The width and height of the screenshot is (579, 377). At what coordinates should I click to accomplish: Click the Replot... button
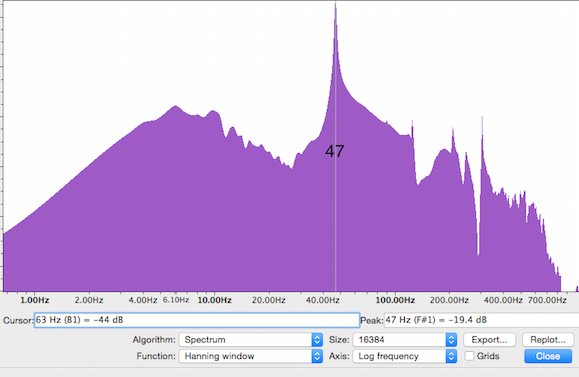548,340
